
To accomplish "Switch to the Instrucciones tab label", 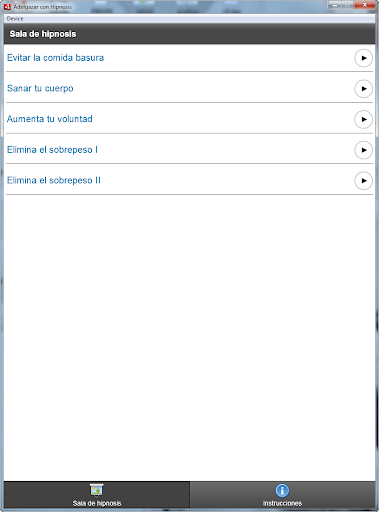I will click(x=282, y=503).
